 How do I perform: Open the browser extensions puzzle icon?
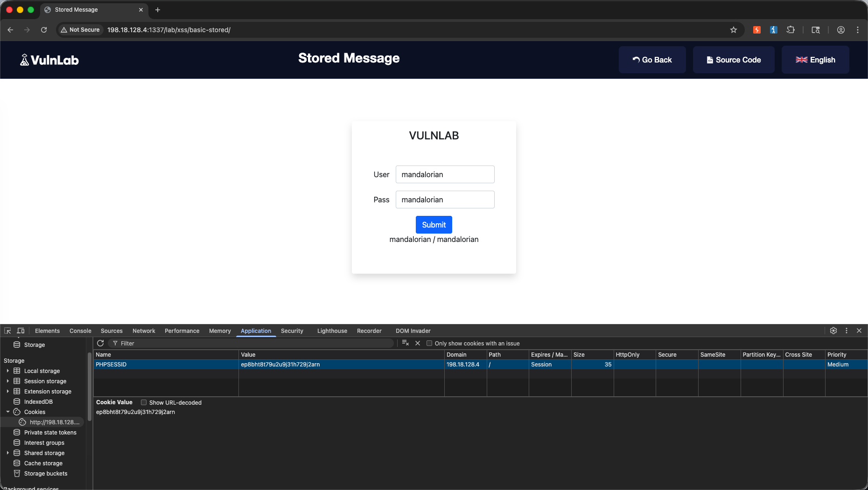pyautogui.click(x=791, y=30)
